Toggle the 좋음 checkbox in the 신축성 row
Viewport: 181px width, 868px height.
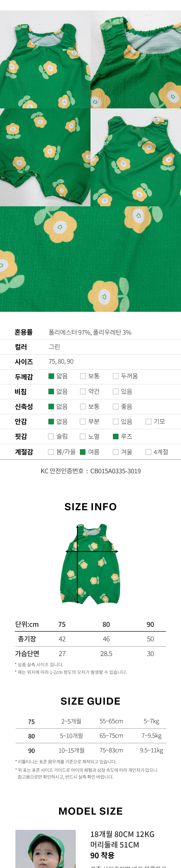116,406
